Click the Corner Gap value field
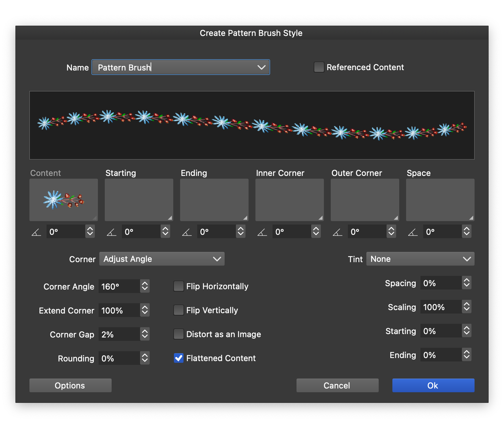The image size is (504, 421). [x=119, y=334]
